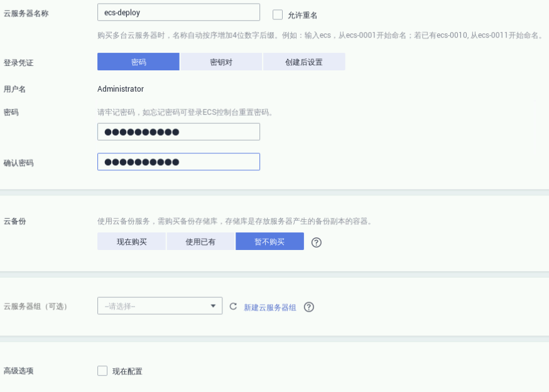Click the 高级选项 label
549x392 pixels.
pyautogui.click(x=19, y=371)
